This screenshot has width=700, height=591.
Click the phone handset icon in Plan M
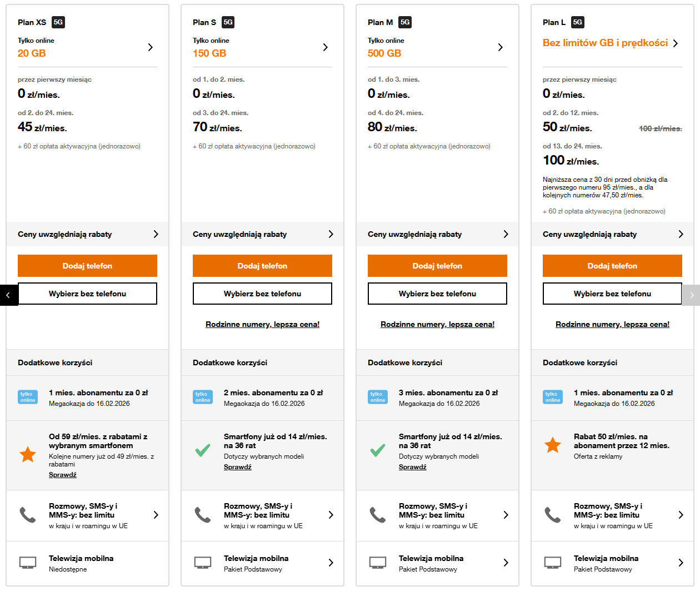[378, 515]
